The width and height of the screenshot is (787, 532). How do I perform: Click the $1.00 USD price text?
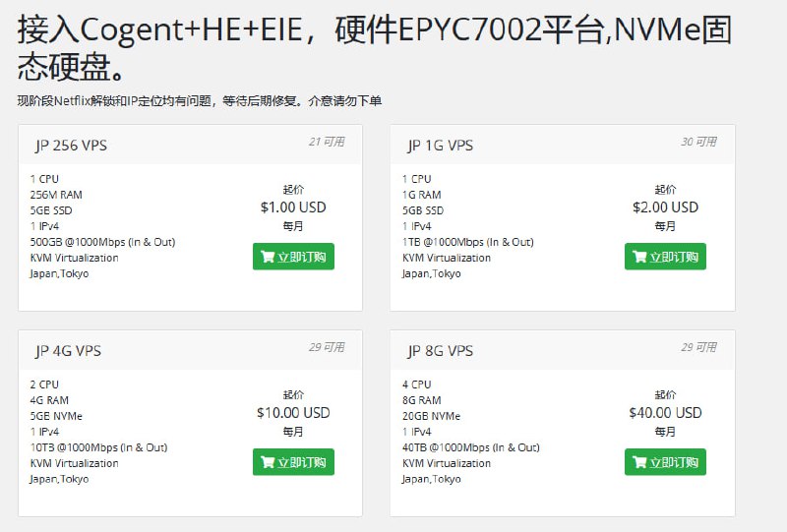[x=293, y=207]
